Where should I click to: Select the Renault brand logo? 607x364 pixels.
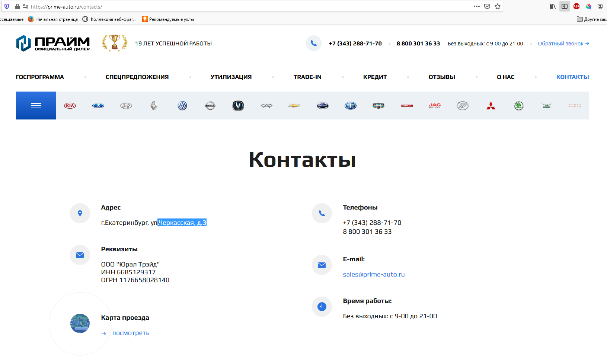[x=154, y=106]
